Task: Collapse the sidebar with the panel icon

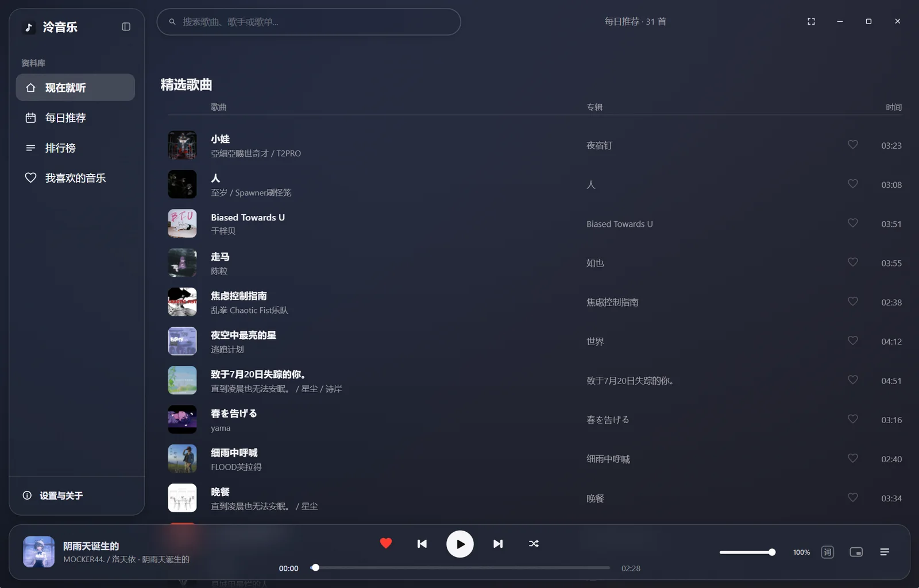Action: tap(126, 27)
